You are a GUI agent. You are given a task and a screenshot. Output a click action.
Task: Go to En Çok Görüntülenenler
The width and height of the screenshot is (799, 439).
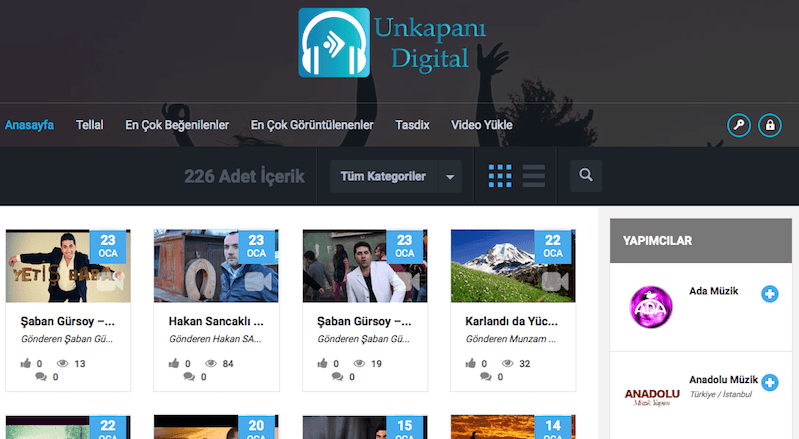point(312,125)
